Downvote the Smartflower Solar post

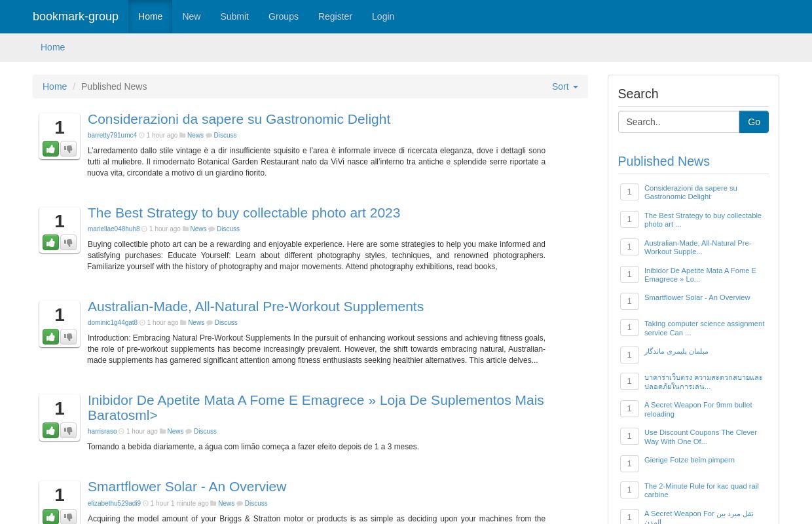point(68,517)
